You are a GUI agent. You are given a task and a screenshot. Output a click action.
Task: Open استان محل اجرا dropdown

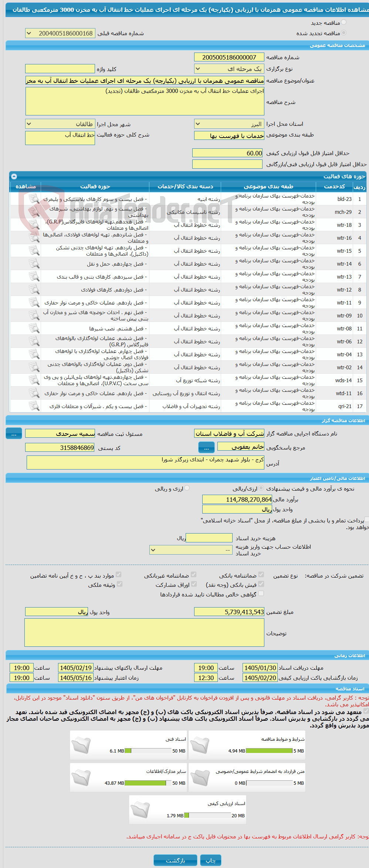coord(229,124)
